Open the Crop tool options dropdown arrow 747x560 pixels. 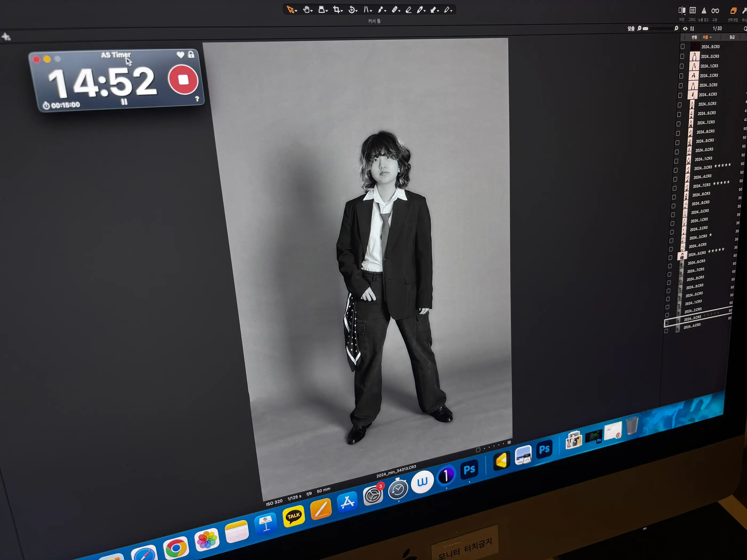click(x=342, y=10)
